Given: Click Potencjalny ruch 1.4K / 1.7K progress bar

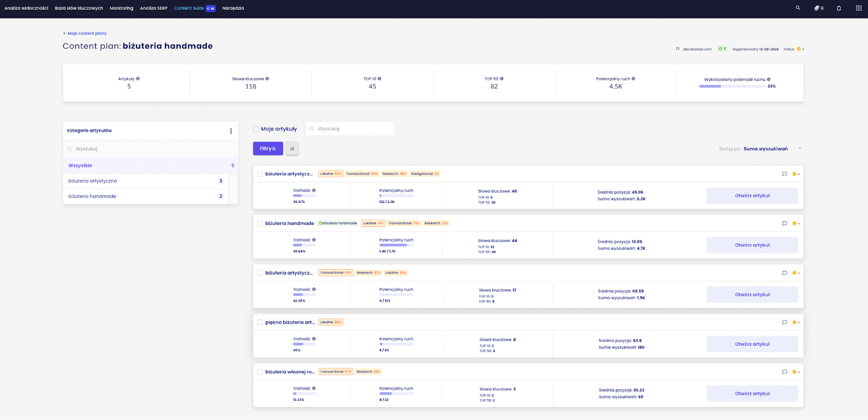Looking at the screenshot, I should point(397,245).
